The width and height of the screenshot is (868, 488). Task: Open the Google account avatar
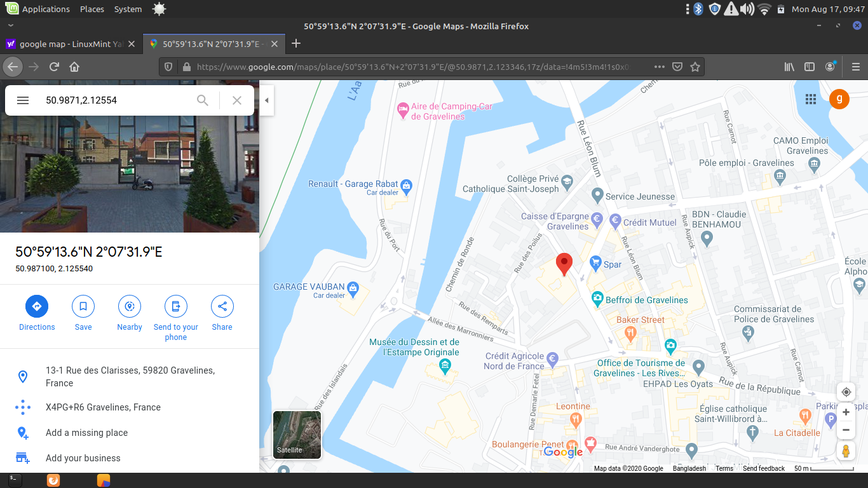click(x=839, y=99)
